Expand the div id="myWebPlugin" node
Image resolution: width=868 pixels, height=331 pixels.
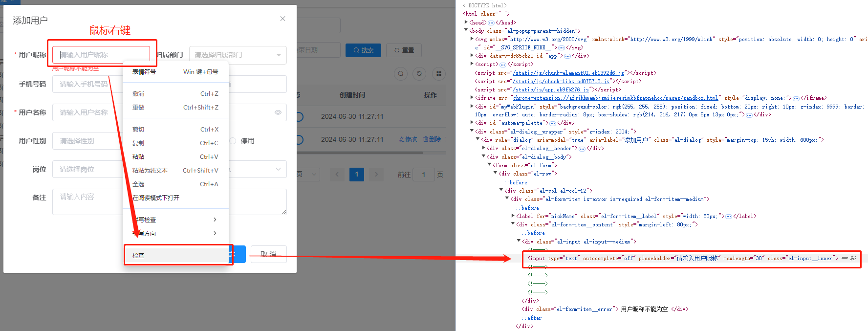pos(472,106)
